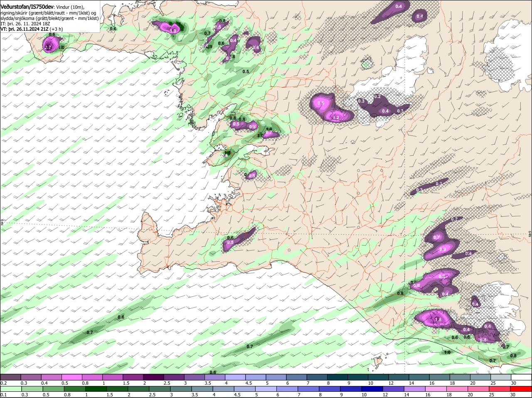532x398 pixels.
Task: Pick the medium green 0.5 rain legend swatch
Action: click(x=53, y=389)
